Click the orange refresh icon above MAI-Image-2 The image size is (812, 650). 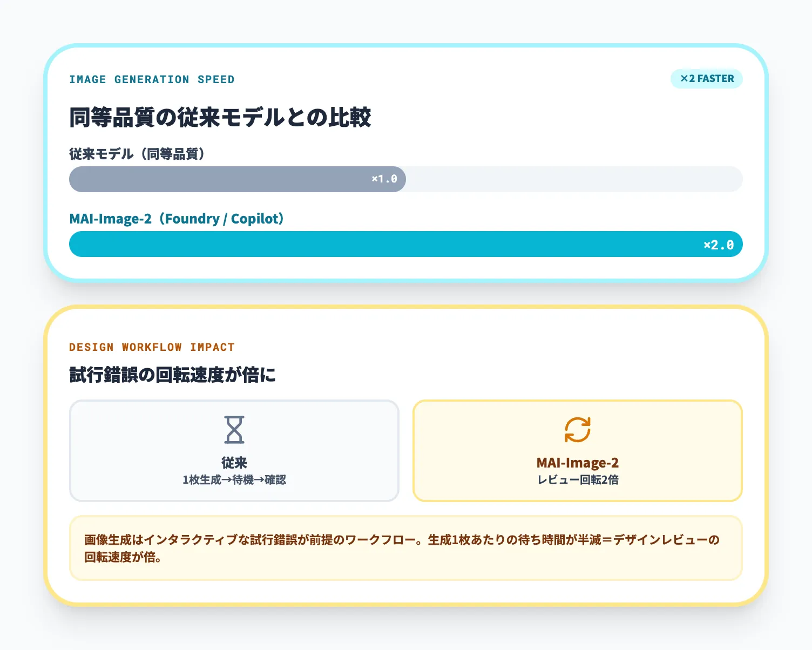point(577,429)
